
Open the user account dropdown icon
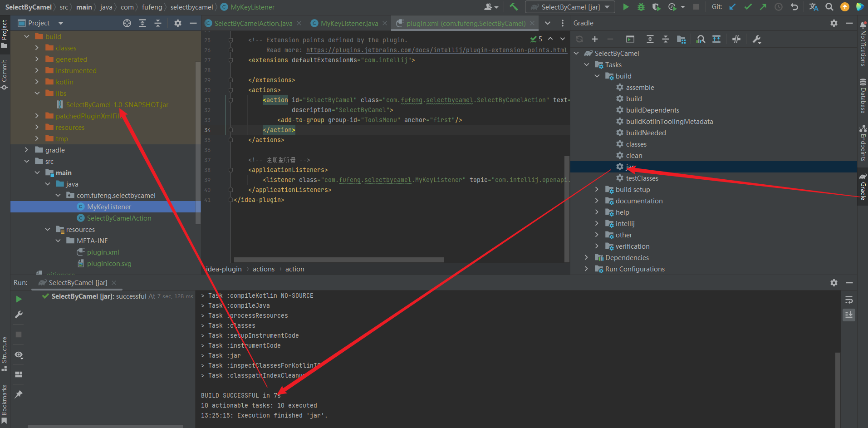click(491, 7)
